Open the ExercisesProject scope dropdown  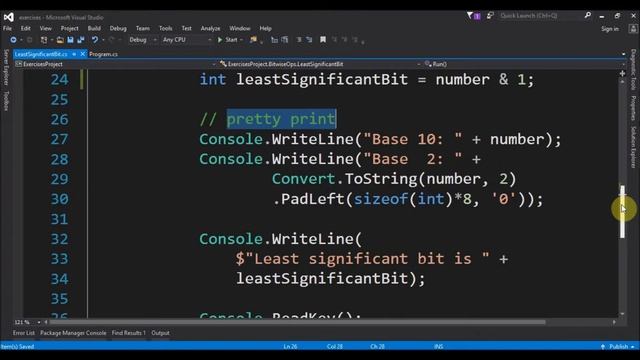tap(115, 64)
